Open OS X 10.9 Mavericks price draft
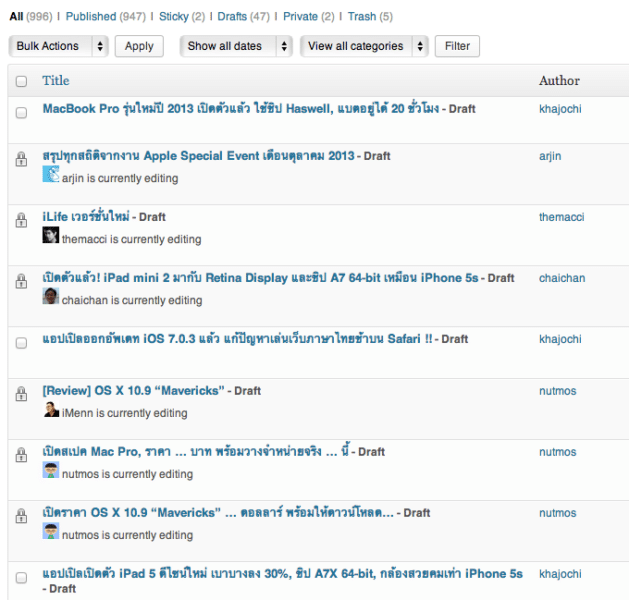The height and width of the screenshot is (600, 629). [x=218, y=513]
